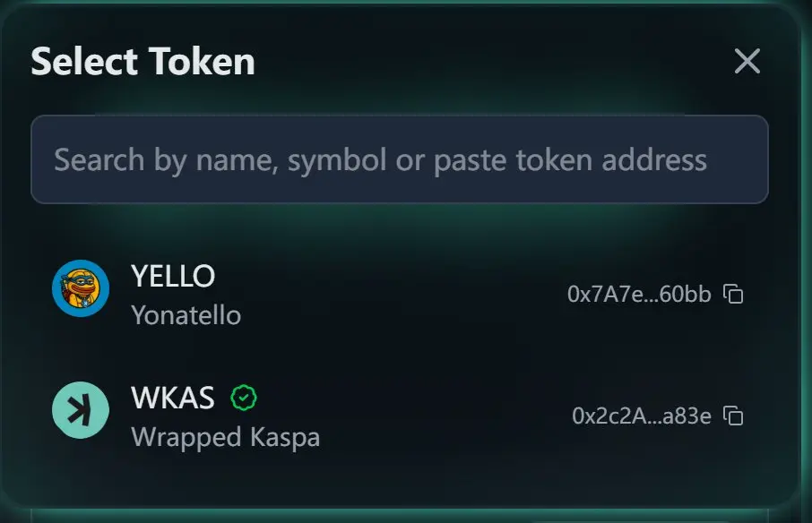Copy the YELLO token address

733,294
